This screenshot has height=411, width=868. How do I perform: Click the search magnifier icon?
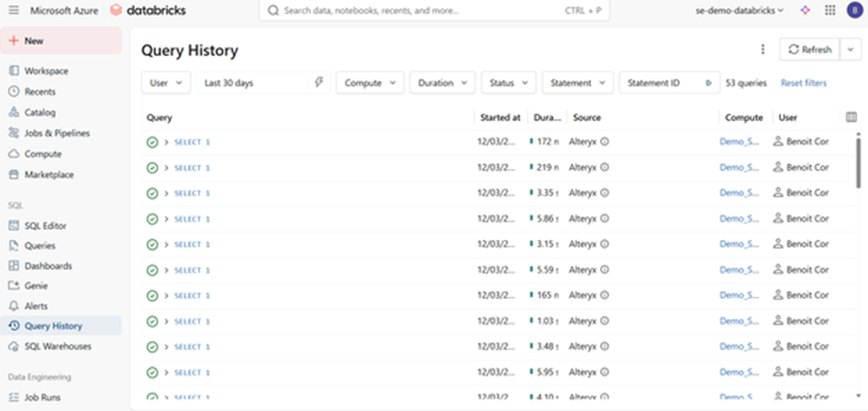pyautogui.click(x=272, y=11)
